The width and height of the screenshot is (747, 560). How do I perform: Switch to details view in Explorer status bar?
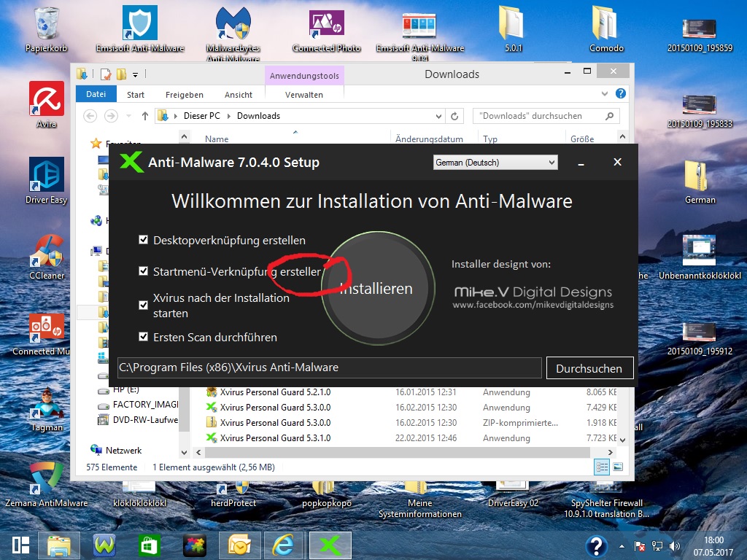click(x=602, y=467)
